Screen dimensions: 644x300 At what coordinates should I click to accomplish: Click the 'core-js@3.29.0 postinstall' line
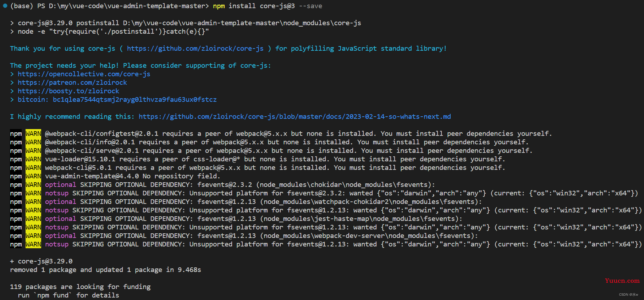186,23
